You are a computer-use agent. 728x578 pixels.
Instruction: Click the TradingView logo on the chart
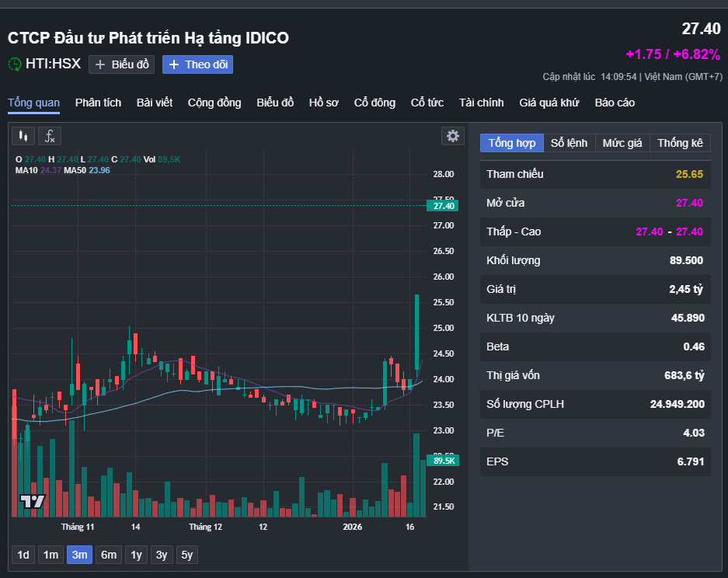click(31, 501)
